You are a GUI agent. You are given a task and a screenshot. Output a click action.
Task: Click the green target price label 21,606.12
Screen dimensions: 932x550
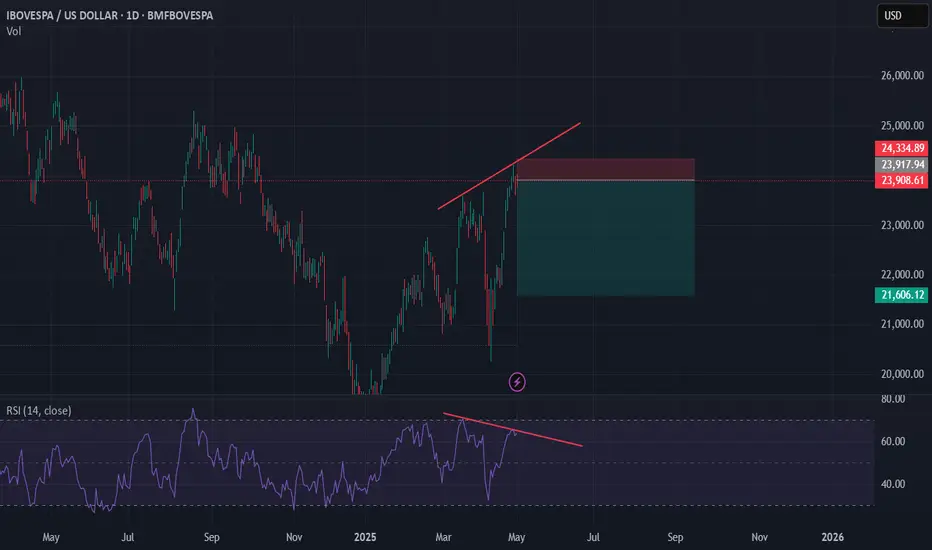(x=901, y=295)
